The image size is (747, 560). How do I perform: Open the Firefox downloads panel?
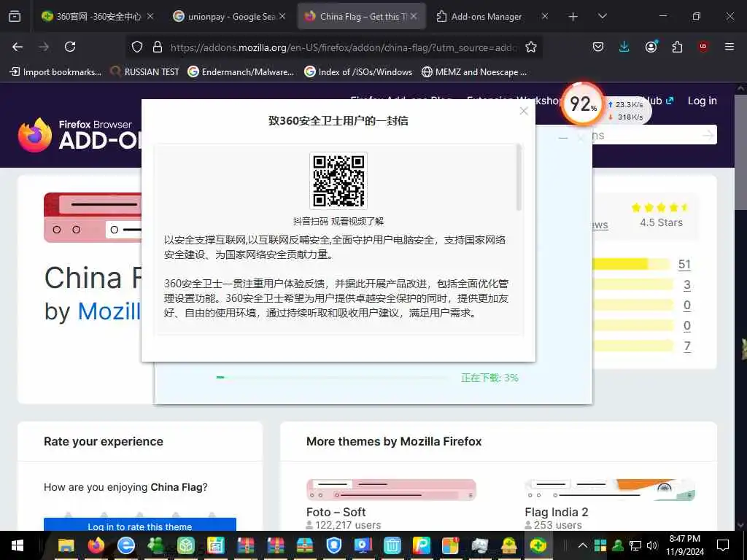624,47
